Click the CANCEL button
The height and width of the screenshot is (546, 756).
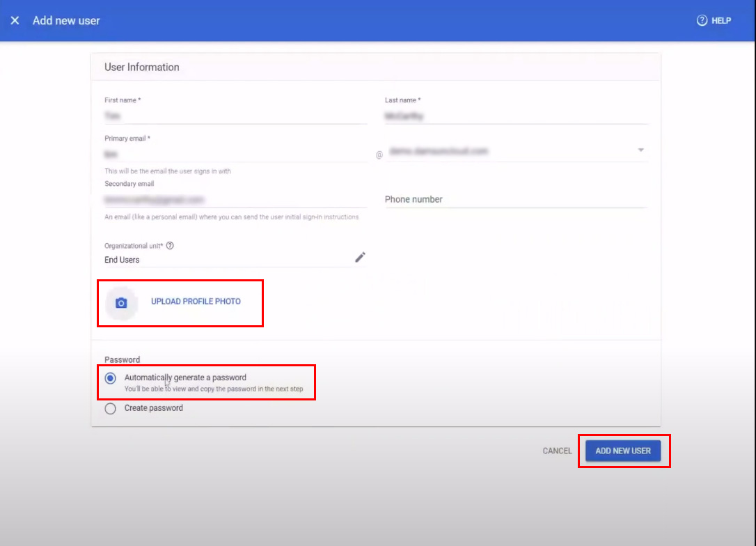[557, 451]
